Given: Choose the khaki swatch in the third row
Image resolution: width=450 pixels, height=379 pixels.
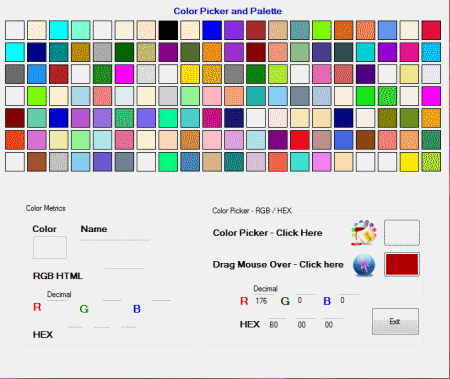Looking at the screenshot, I should pos(409,74).
